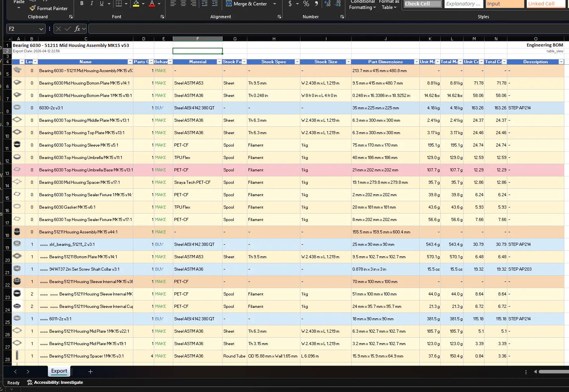
Task: Cancel formula entry with the X icon
Action: point(59,29)
